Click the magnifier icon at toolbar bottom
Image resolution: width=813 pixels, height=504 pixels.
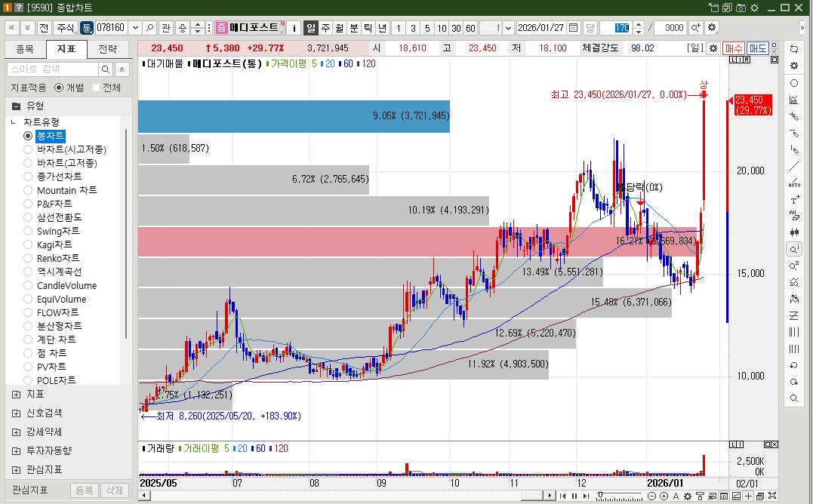[794, 398]
